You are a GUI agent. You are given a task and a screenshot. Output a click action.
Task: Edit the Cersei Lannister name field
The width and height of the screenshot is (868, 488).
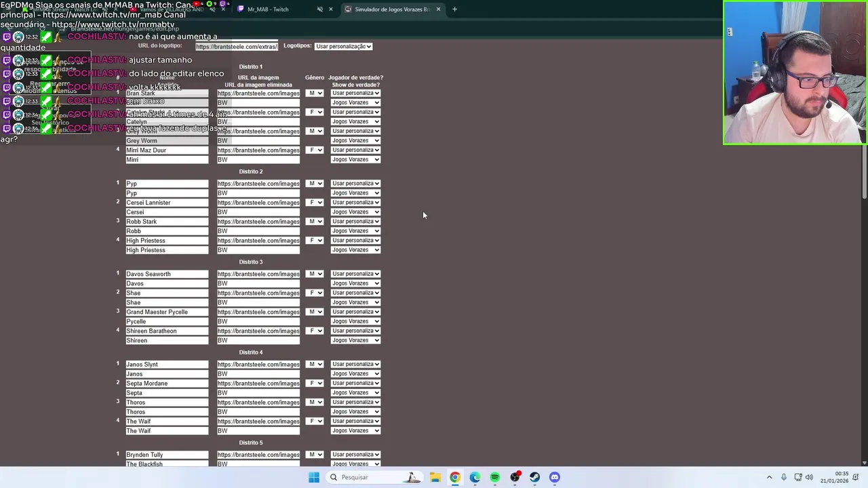tap(167, 203)
